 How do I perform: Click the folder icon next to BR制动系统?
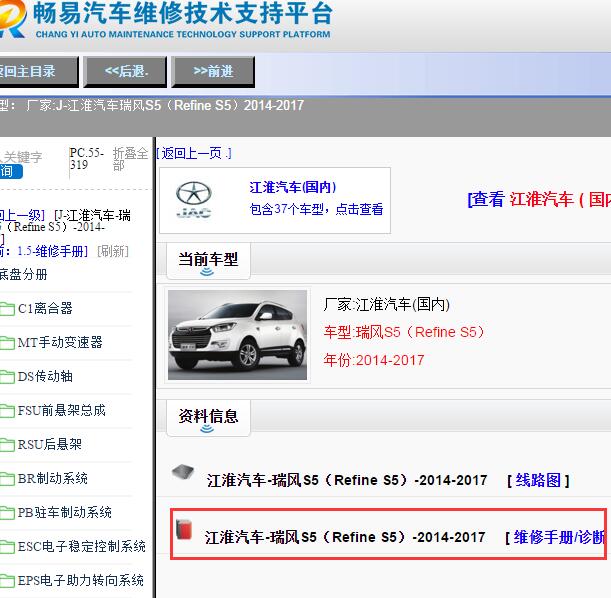7,479
